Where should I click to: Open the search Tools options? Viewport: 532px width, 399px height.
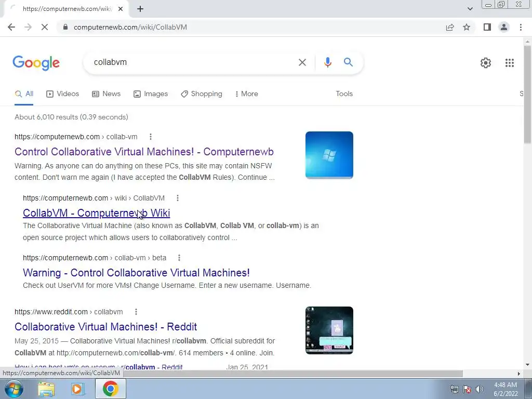pos(344,94)
